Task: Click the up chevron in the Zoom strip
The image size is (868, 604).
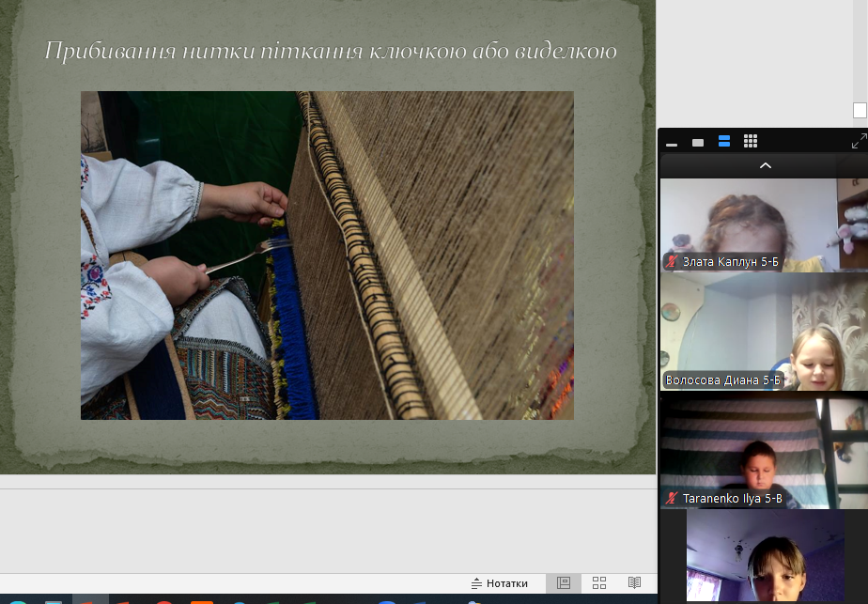Action: tap(765, 165)
